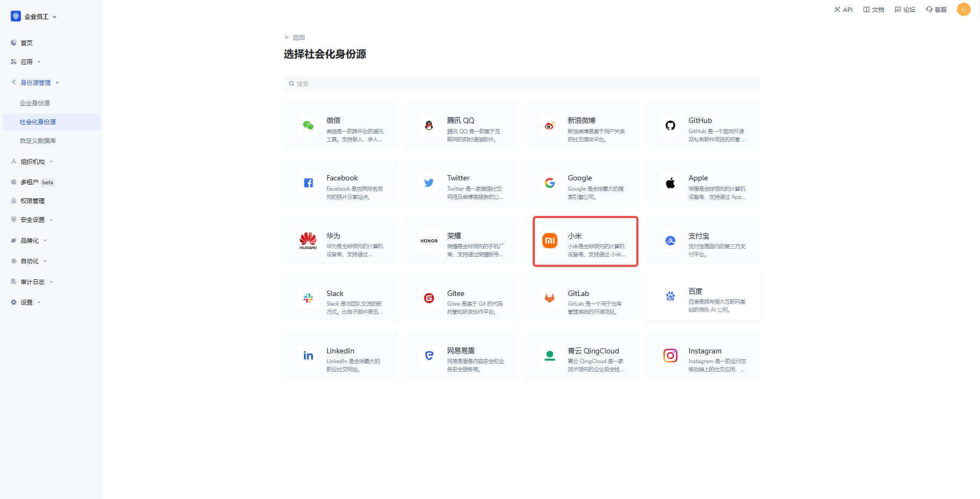980x499 pixels.
Task: Open the 文档 link in header
Action: (874, 10)
